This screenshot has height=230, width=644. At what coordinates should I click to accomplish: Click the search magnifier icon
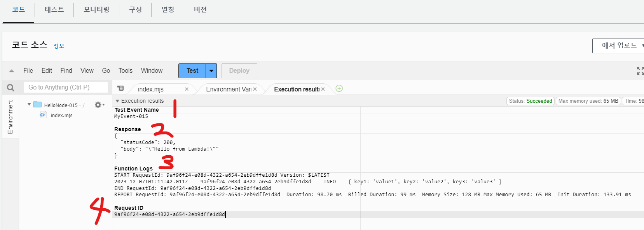tap(10, 88)
